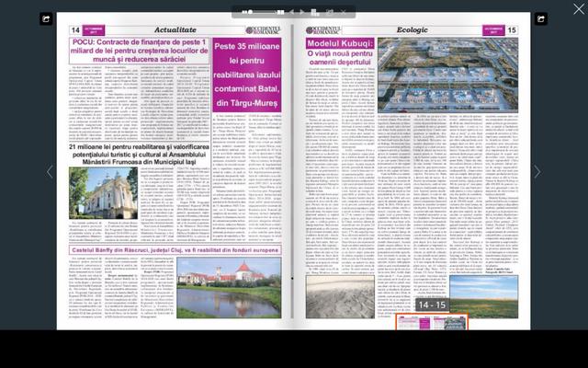This screenshot has height=368, width=588.
Task: Click the 'Modelul Kubuqi:' title
Action: click(x=340, y=43)
